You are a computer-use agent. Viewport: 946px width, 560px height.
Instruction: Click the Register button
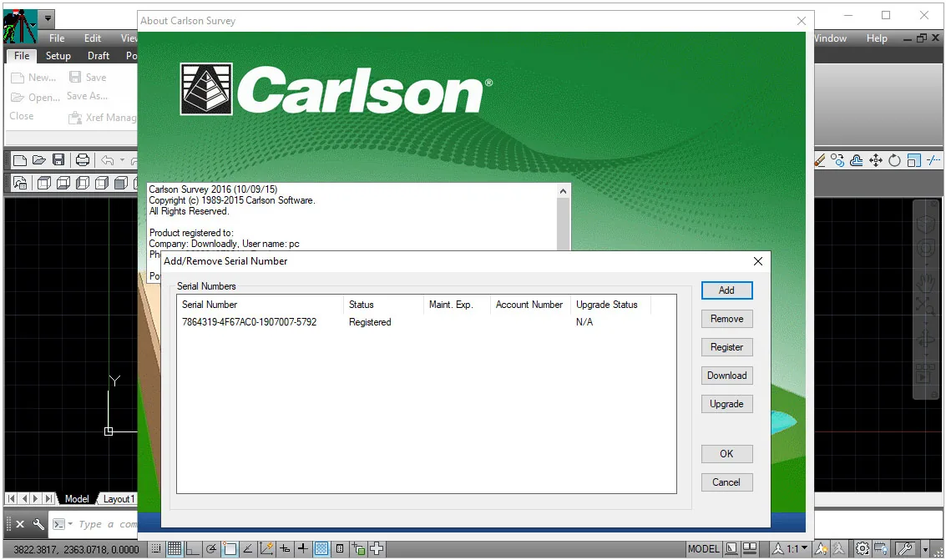pyautogui.click(x=726, y=346)
